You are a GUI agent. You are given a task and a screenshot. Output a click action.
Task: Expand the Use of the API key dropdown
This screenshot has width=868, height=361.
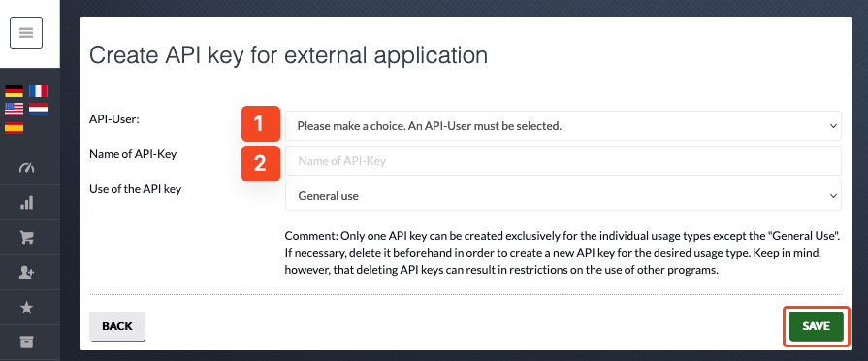563,195
